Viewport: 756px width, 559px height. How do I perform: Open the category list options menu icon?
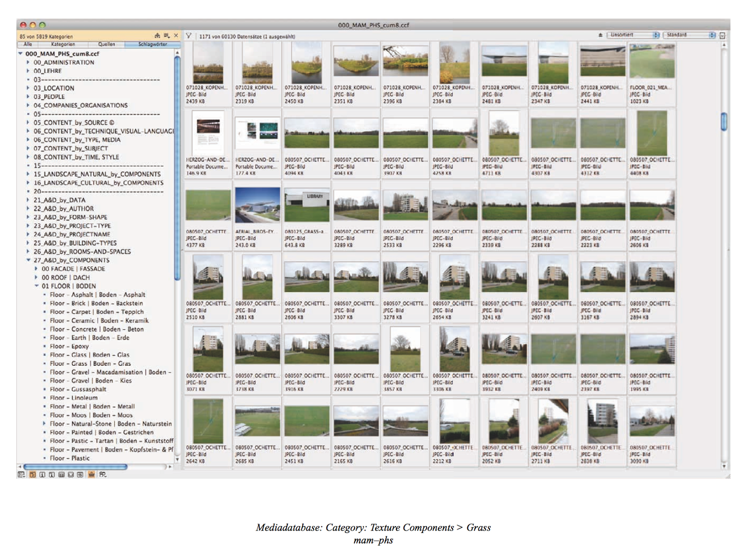pos(166,35)
